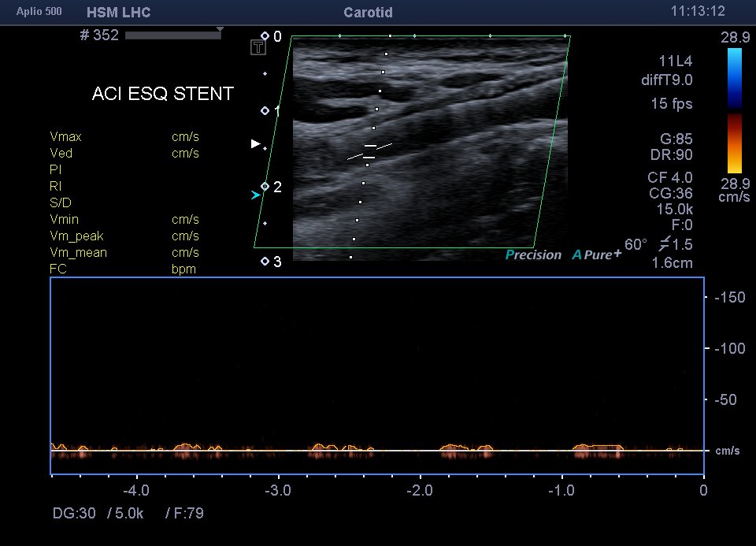Click the Precision imaging label
This screenshot has height=546, width=756.
coord(533,255)
